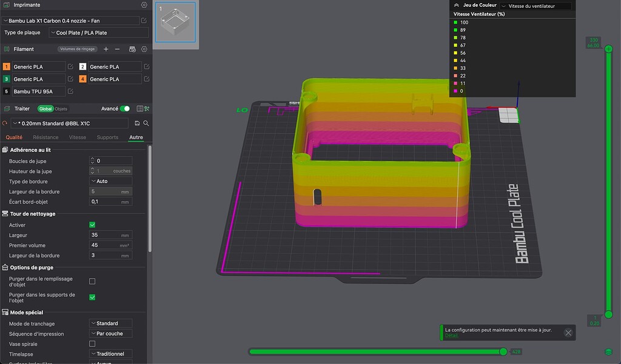Image resolution: width=621 pixels, height=364 pixels.
Task: Close the configuration update notification
Action: point(568,333)
